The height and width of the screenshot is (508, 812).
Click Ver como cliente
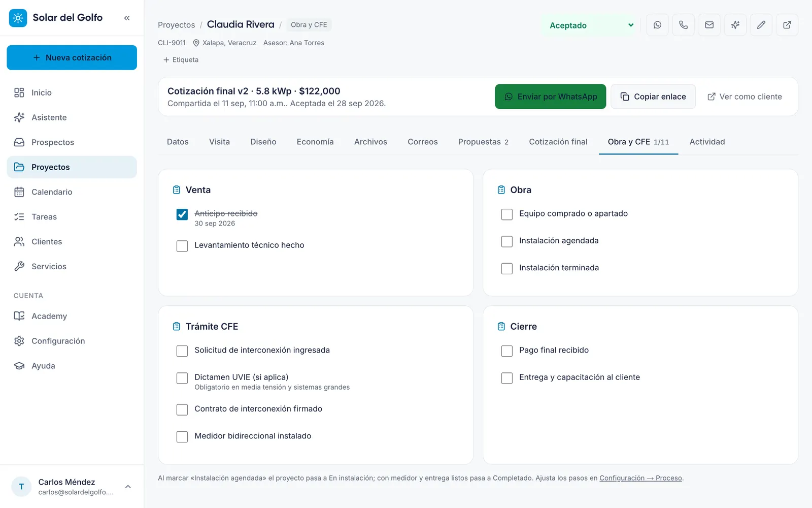pyautogui.click(x=745, y=97)
